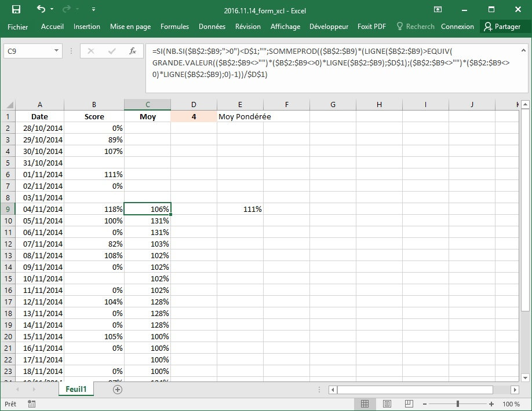Expand the Name Box dropdown arrow

coord(56,51)
